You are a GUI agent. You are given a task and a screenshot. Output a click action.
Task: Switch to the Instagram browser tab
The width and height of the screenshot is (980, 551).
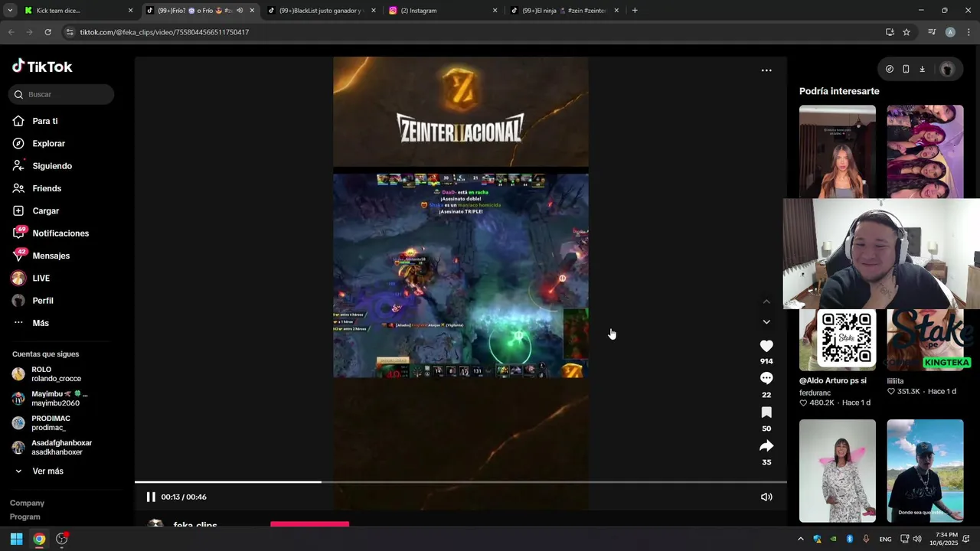443,11
